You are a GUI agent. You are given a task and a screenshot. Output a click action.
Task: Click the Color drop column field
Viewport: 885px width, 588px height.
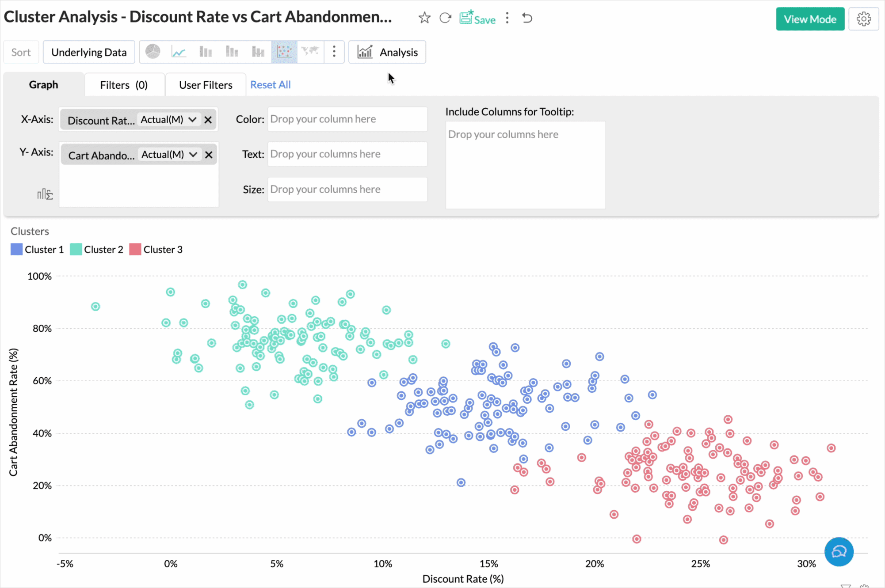tap(347, 119)
